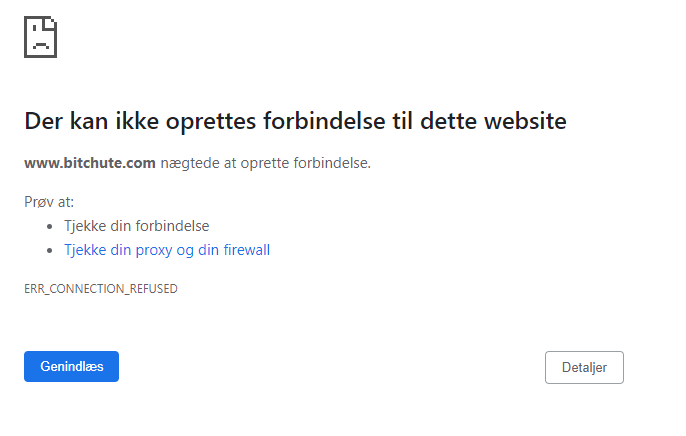This screenshot has width=686, height=436.
Task: Click the frowning mouth on the error icon
Action: pyautogui.click(x=41, y=46)
